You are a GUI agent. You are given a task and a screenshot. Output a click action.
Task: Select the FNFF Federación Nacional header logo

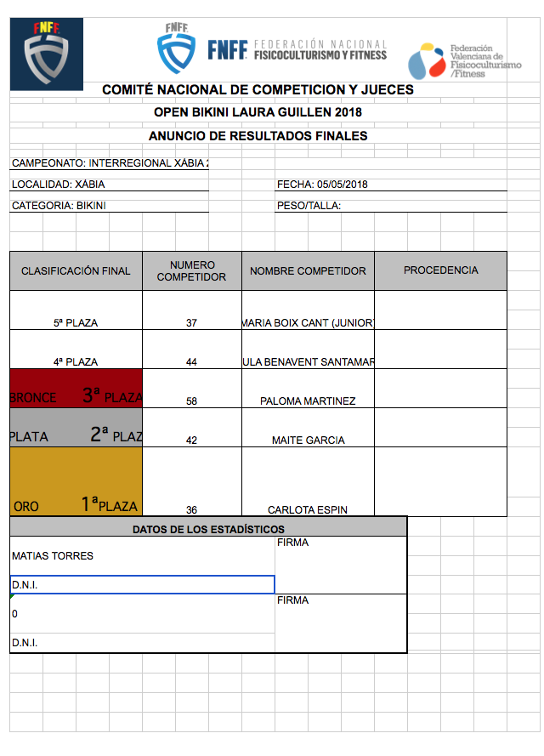coord(272,48)
